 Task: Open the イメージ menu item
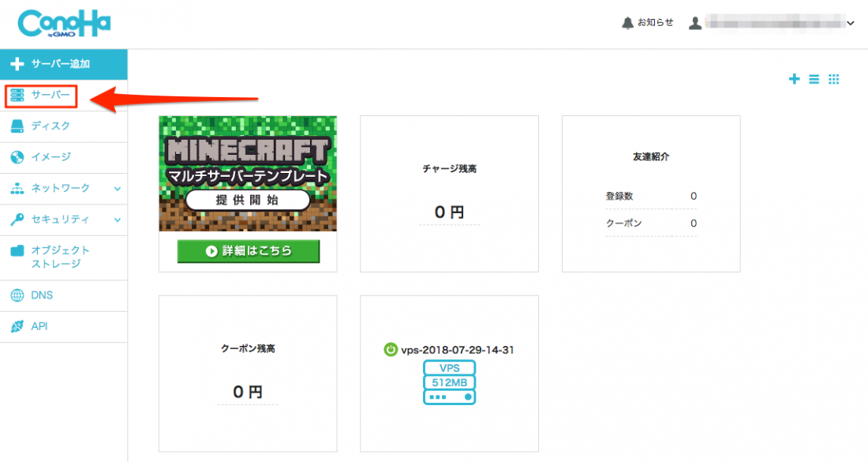pos(64,157)
